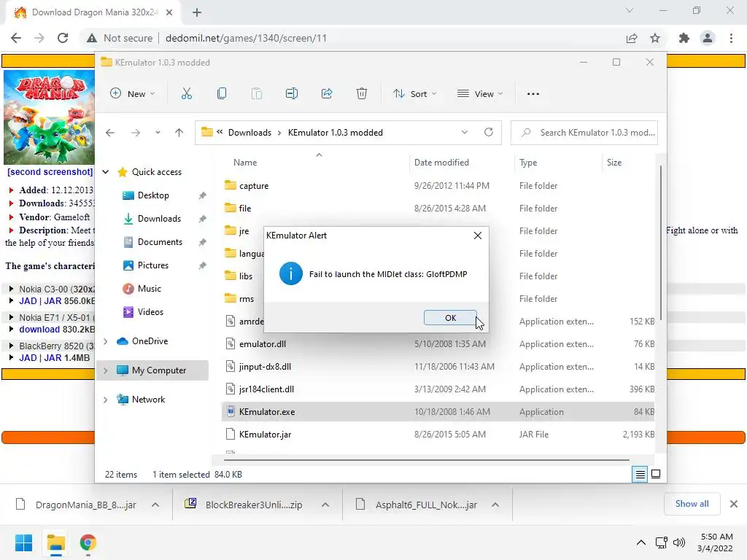Click OK in the KEmulator Alert

450,318
